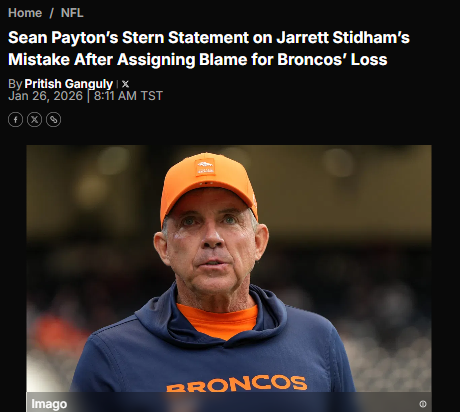
Task: Click the 'By' label before author name
Action: click(x=15, y=84)
